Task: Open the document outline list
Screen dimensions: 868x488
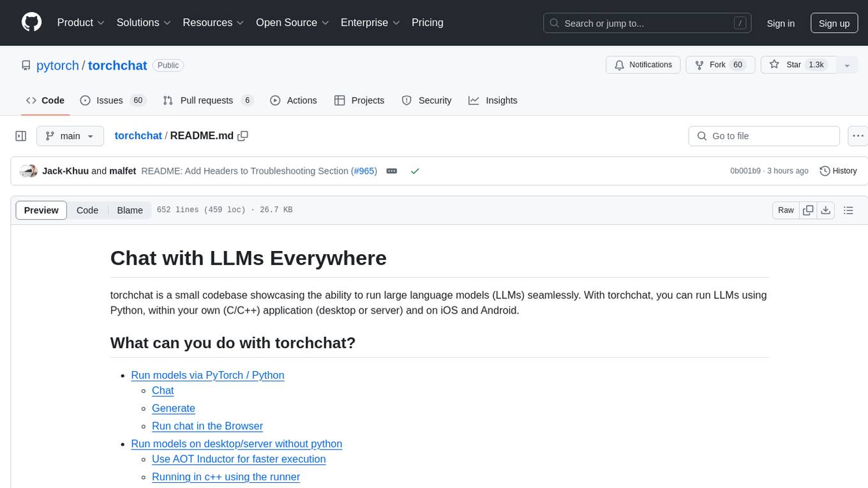Action: (x=848, y=210)
